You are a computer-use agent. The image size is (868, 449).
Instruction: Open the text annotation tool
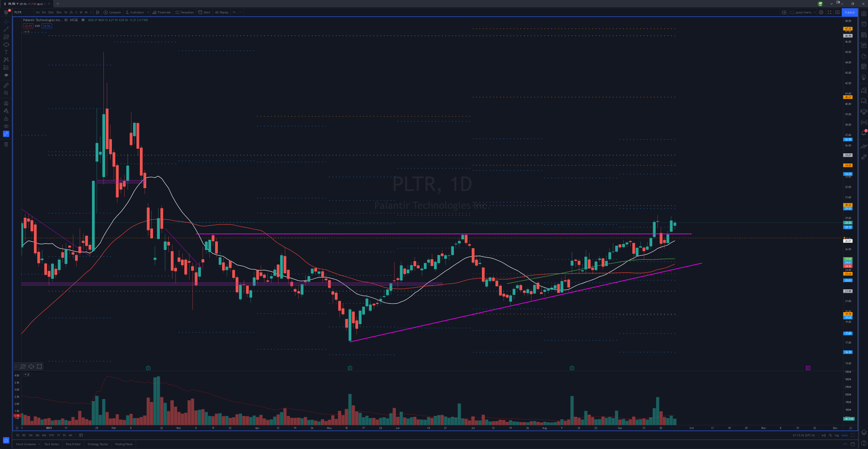point(6,52)
